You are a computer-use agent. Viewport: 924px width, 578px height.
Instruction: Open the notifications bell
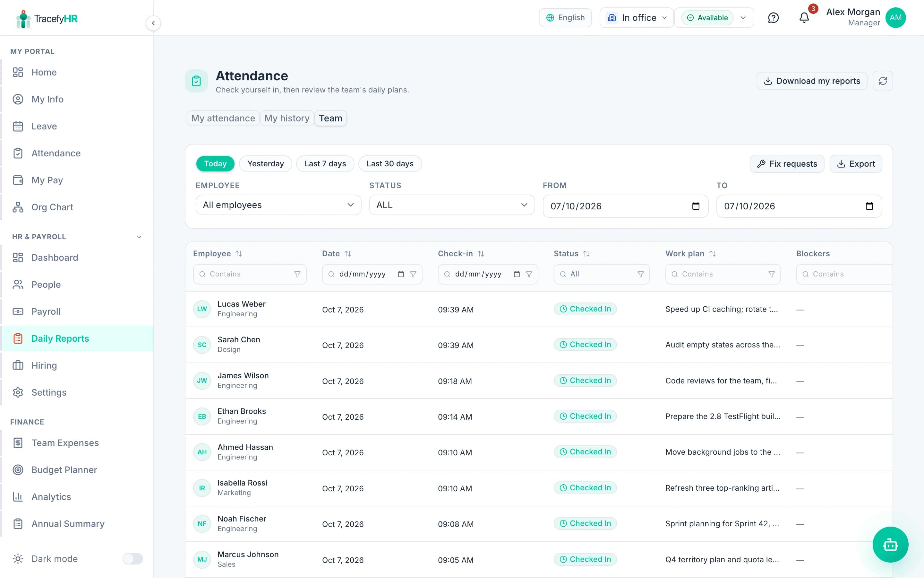[x=804, y=18]
